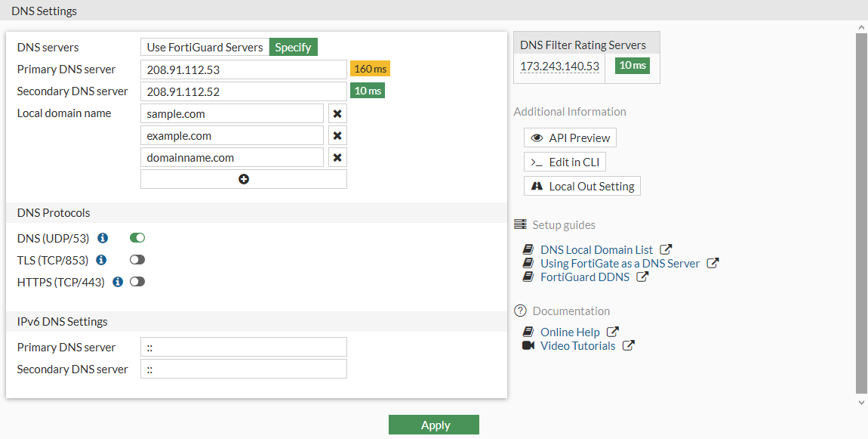Click external link icon beside FortiGuard DDNS
This screenshot has width=868, height=439.
tap(642, 277)
